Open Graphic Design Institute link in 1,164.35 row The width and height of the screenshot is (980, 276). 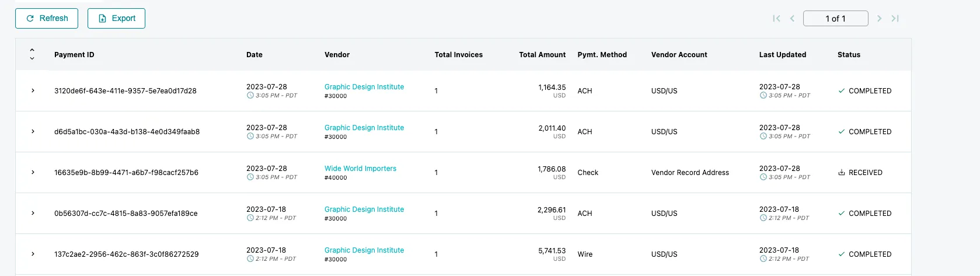tap(364, 87)
